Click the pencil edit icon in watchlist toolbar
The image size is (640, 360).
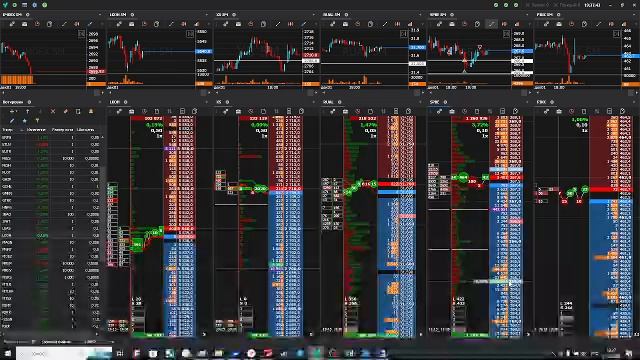pyautogui.click(x=12, y=121)
